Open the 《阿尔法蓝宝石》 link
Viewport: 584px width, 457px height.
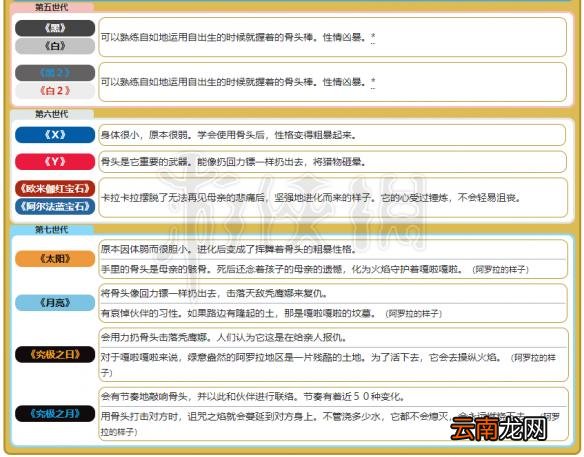tap(55, 206)
